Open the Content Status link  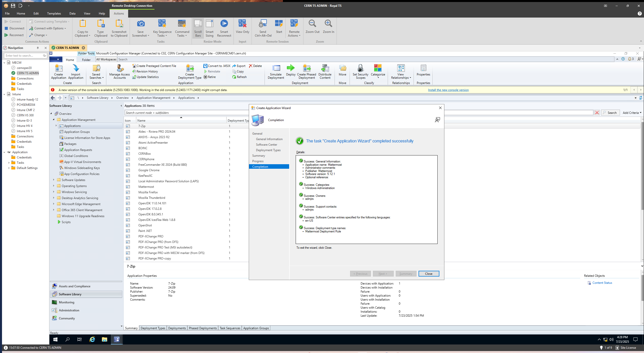point(602,283)
